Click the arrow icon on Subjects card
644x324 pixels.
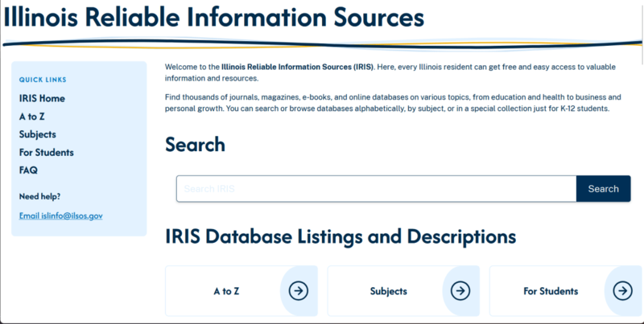coord(460,291)
